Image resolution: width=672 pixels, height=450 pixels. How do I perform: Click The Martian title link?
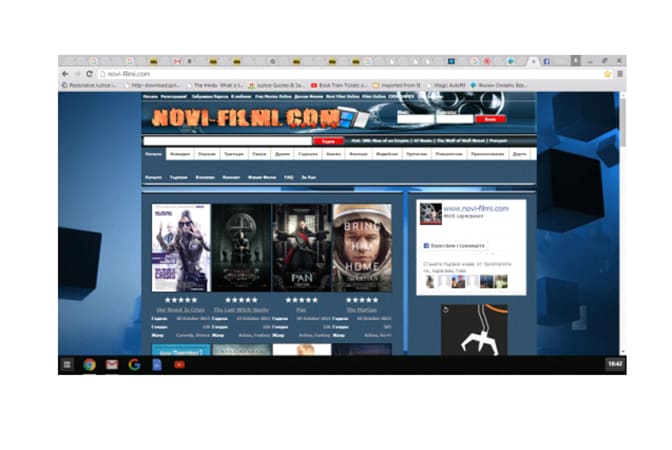pos(362,309)
